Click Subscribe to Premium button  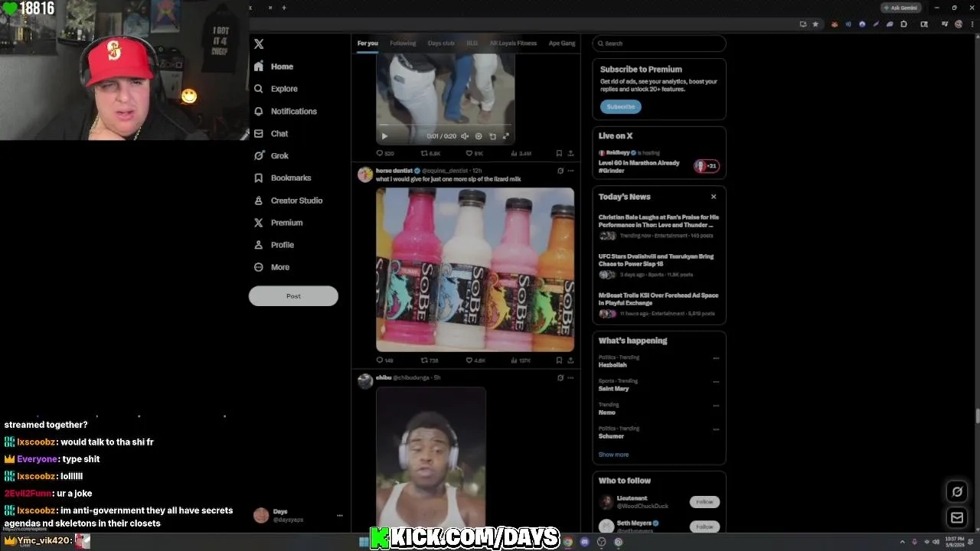point(621,106)
